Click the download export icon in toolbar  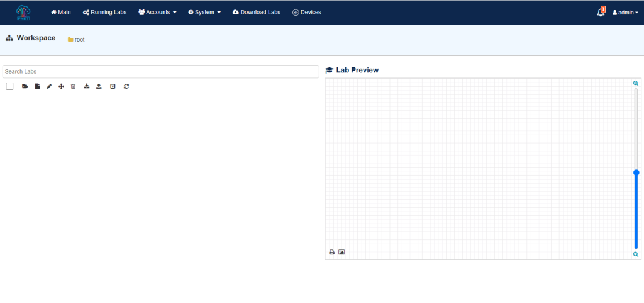click(x=87, y=86)
